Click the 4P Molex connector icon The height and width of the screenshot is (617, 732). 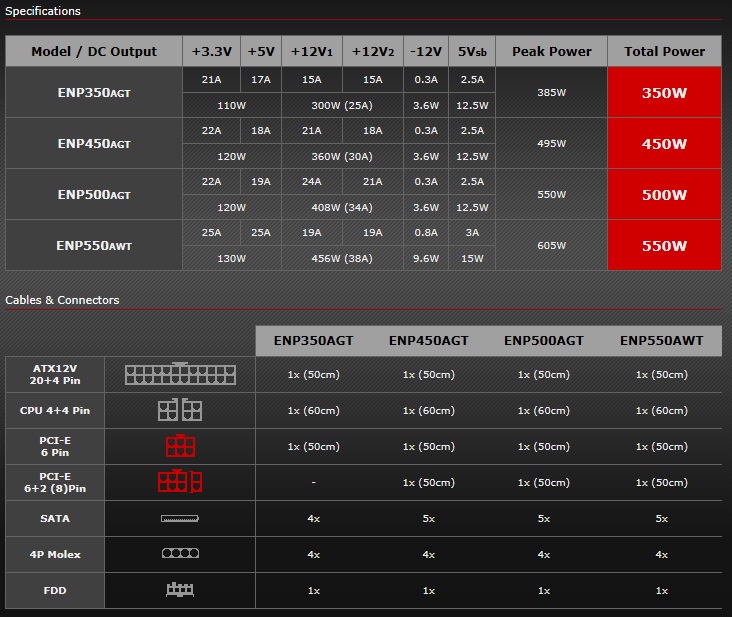(180, 553)
